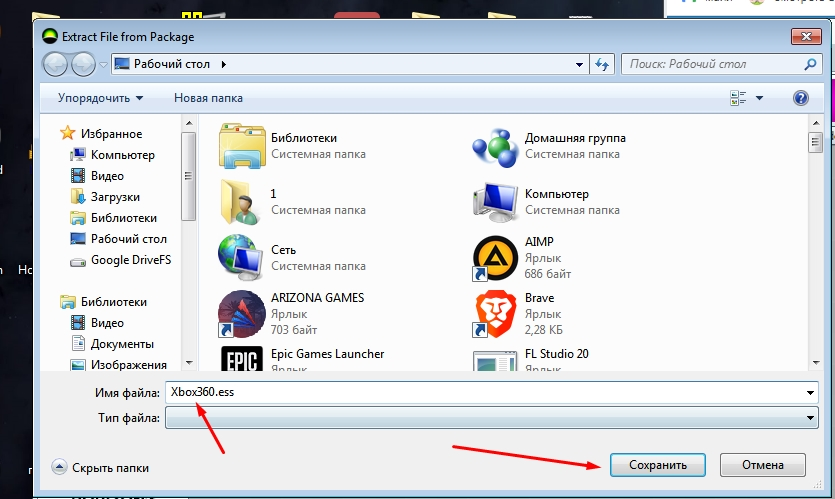The image size is (835, 499).
Task: Select Документы in the navigation pane
Action: pyautogui.click(x=122, y=344)
